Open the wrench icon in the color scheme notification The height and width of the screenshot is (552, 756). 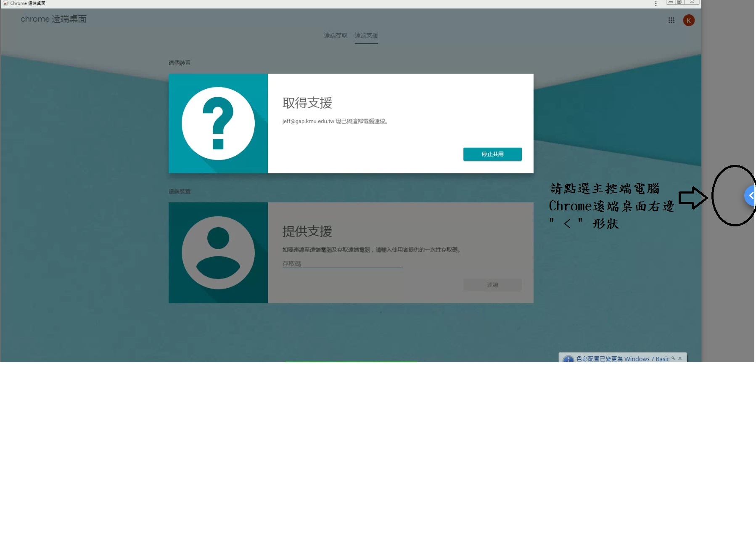click(x=673, y=358)
